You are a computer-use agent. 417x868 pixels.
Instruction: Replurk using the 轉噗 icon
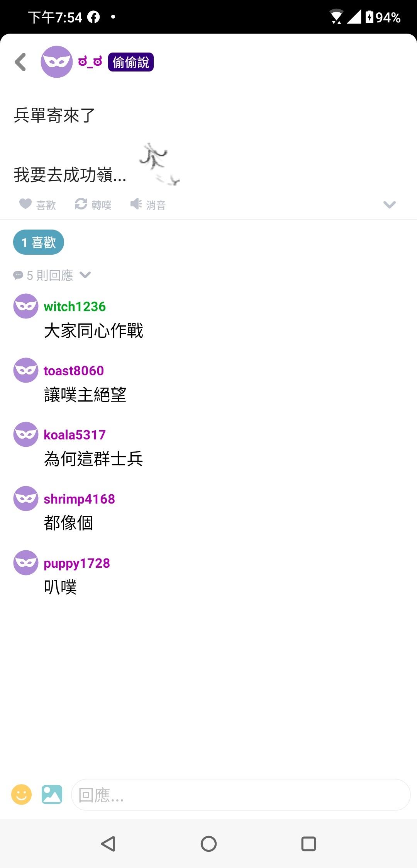click(93, 204)
